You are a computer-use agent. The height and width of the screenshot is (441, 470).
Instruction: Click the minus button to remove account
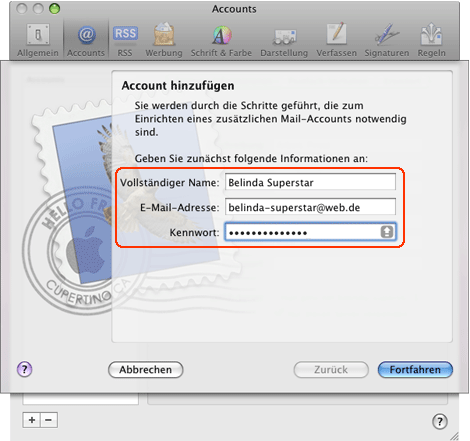pos(49,420)
